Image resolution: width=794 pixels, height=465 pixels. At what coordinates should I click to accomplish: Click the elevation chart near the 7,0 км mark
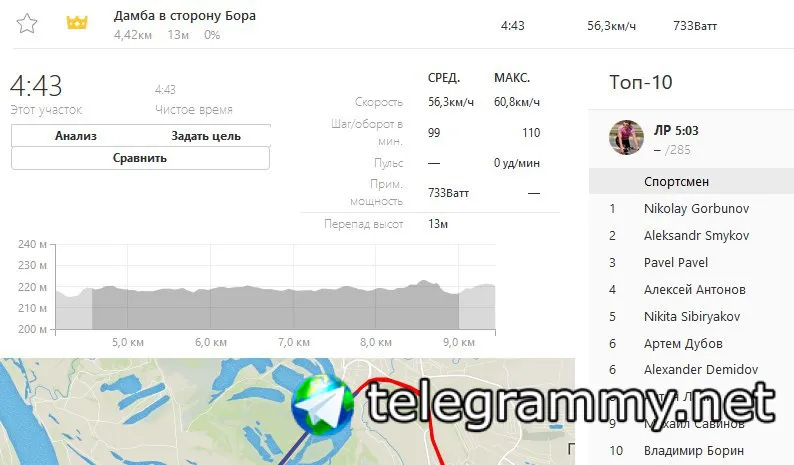click(294, 309)
